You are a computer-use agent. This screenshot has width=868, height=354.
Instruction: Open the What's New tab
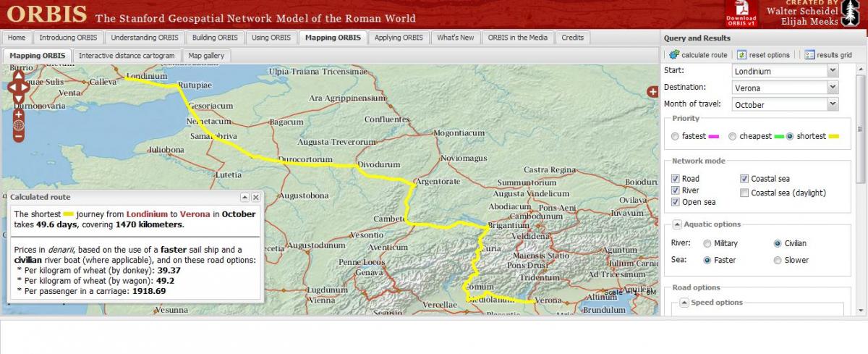456,38
